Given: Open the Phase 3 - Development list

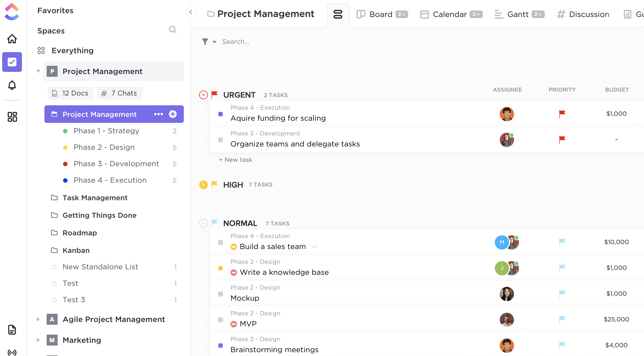Looking at the screenshot, I should tap(116, 163).
